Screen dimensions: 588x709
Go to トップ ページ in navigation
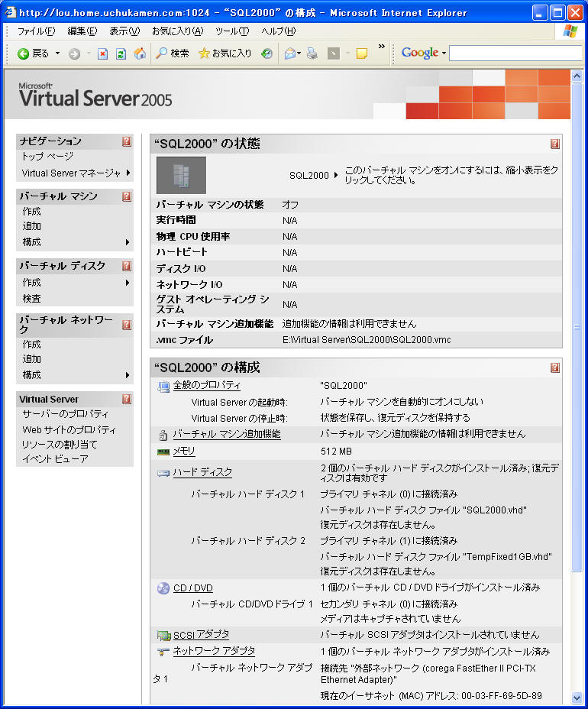click(x=47, y=157)
